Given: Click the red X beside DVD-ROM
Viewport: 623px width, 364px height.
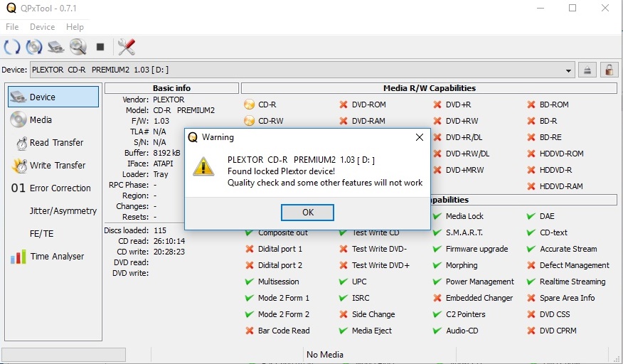Looking at the screenshot, I should click(344, 105).
